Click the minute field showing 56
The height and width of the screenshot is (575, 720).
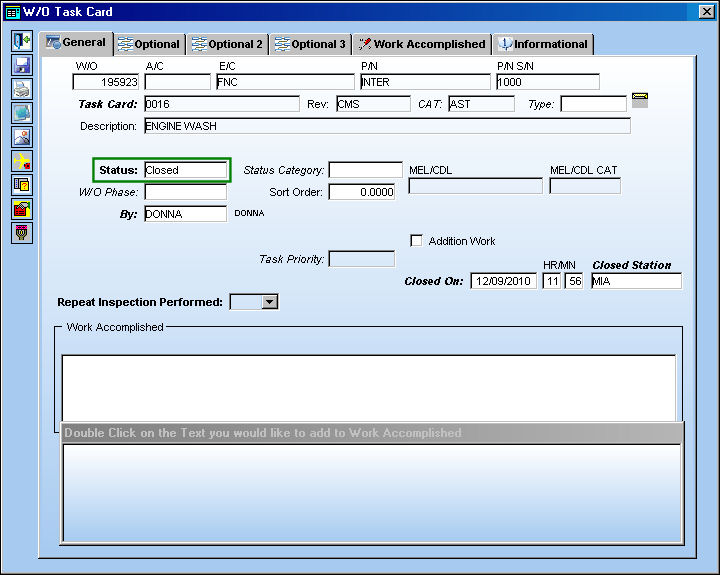574,281
